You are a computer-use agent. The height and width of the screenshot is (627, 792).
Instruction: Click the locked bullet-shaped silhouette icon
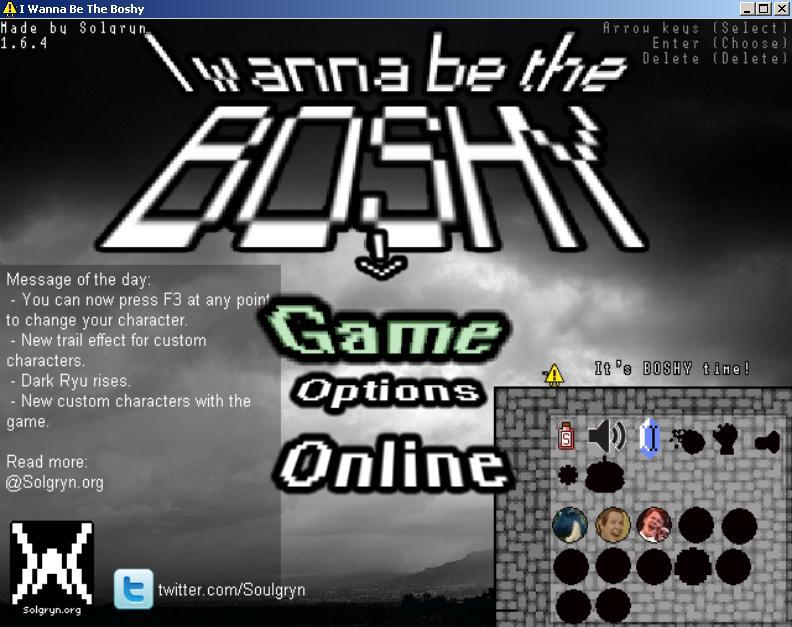[x=767, y=442]
